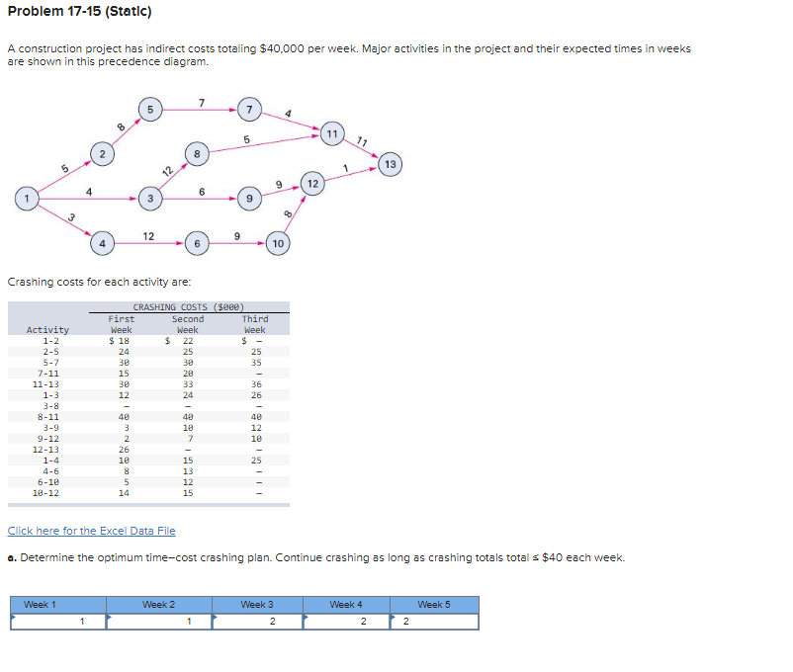Click node 4 in the precedence diagram
Viewport: 793px width, 672px height.
point(102,243)
